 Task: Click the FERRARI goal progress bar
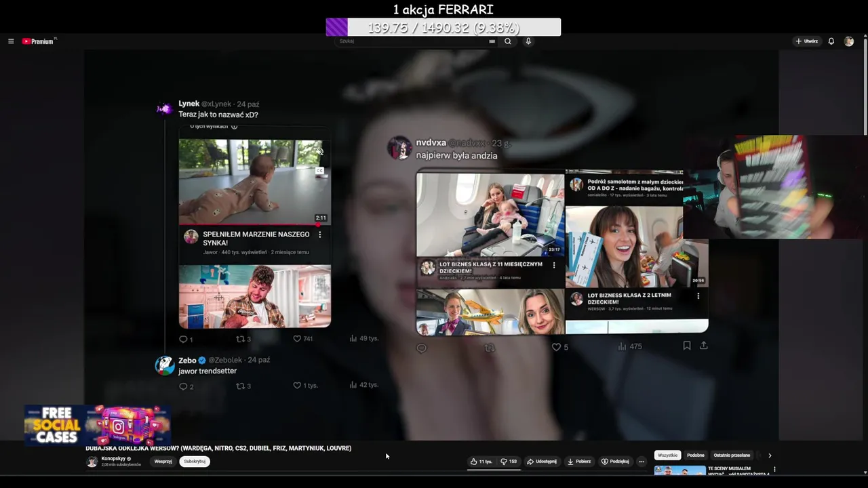point(443,27)
